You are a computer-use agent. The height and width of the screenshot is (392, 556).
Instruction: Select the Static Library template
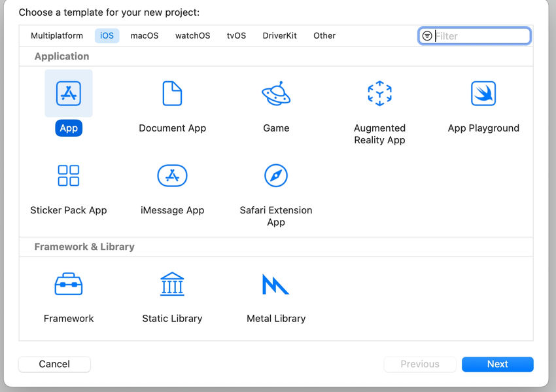point(171,283)
